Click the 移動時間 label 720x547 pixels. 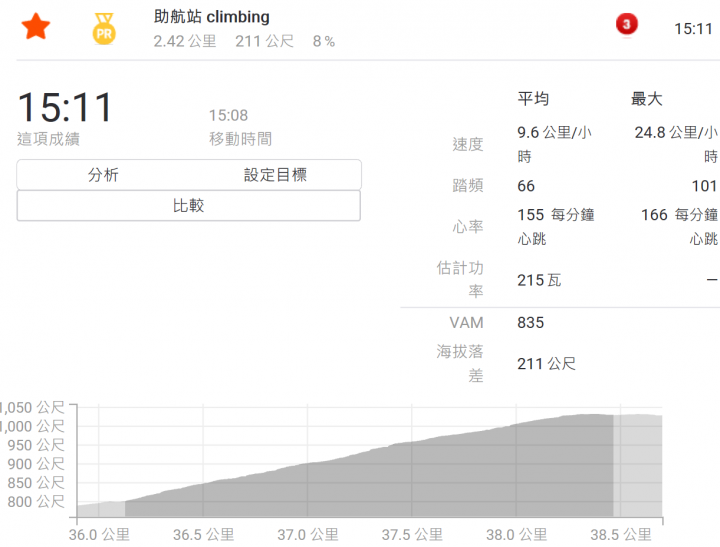241,139
